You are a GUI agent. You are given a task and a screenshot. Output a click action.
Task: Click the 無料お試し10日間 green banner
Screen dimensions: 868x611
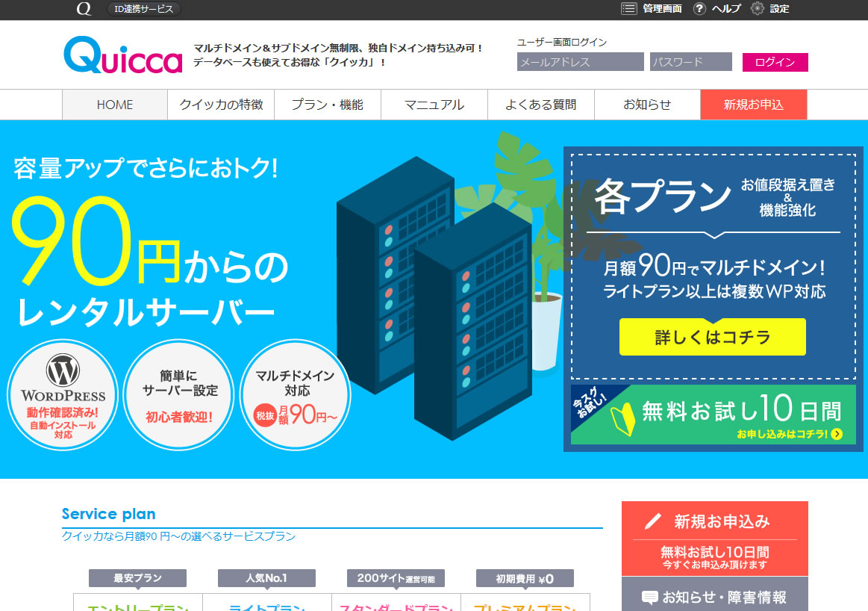pyautogui.click(x=713, y=415)
